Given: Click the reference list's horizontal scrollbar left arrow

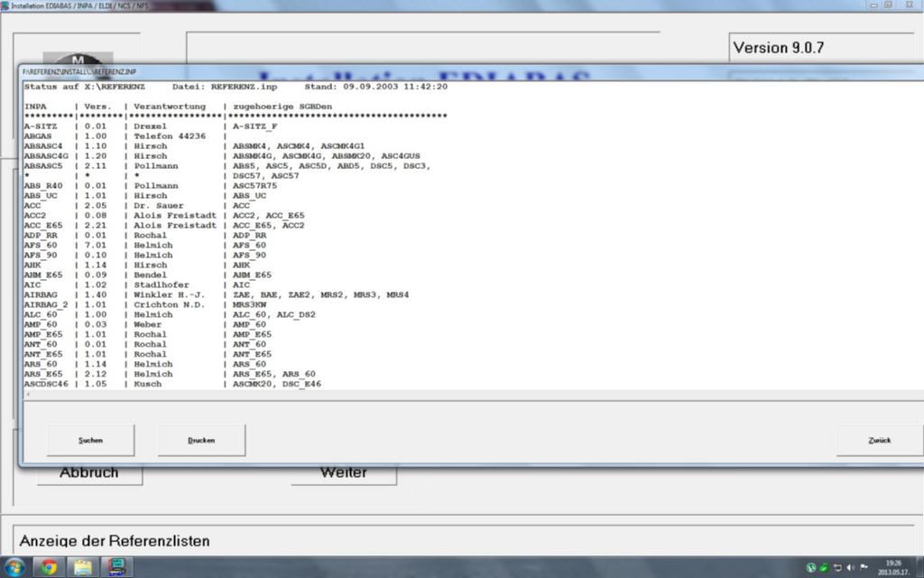Looking at the screenshot, I should tap(28, 395).
